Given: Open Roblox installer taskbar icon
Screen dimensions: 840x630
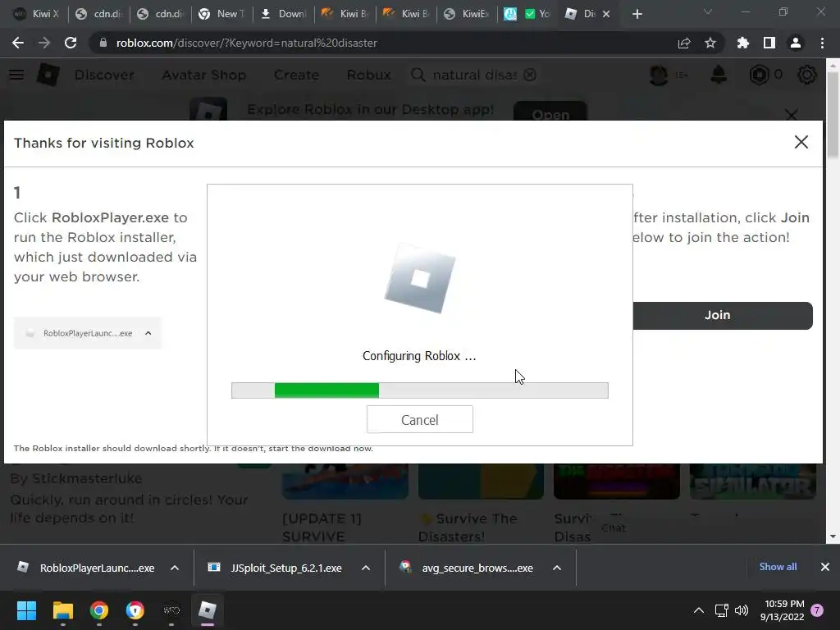Looking at the screenshot, I should (208, 610).
